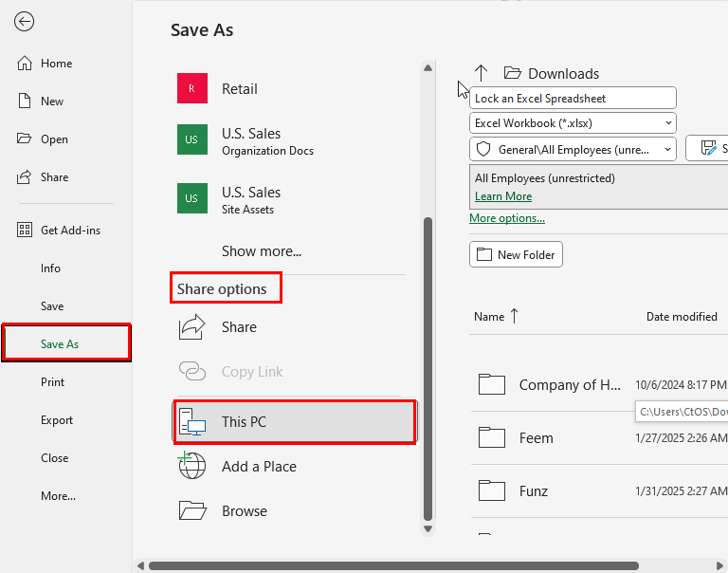Click the Home house icon
The width and height of the screenshot is (728, 573).
(24, 64)
